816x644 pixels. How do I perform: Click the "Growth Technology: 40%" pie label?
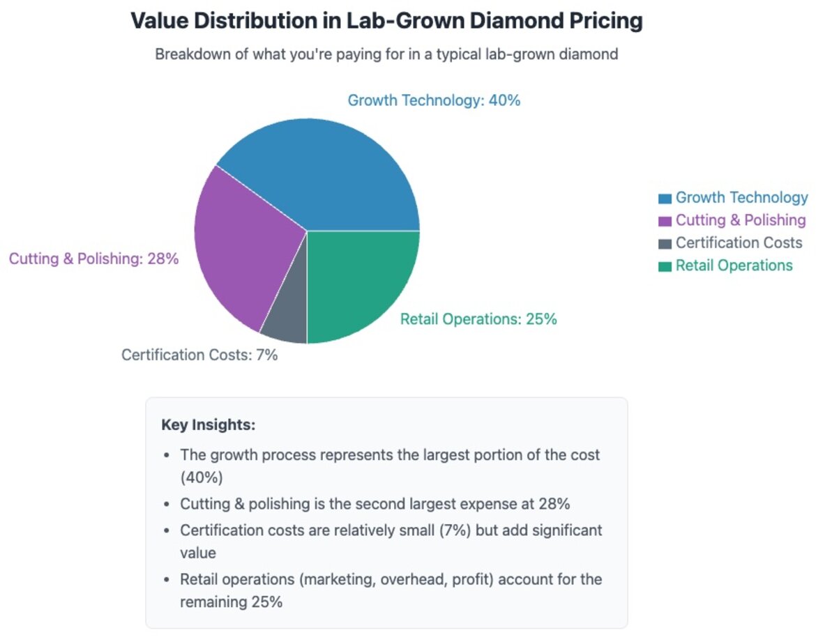(434, 100)
